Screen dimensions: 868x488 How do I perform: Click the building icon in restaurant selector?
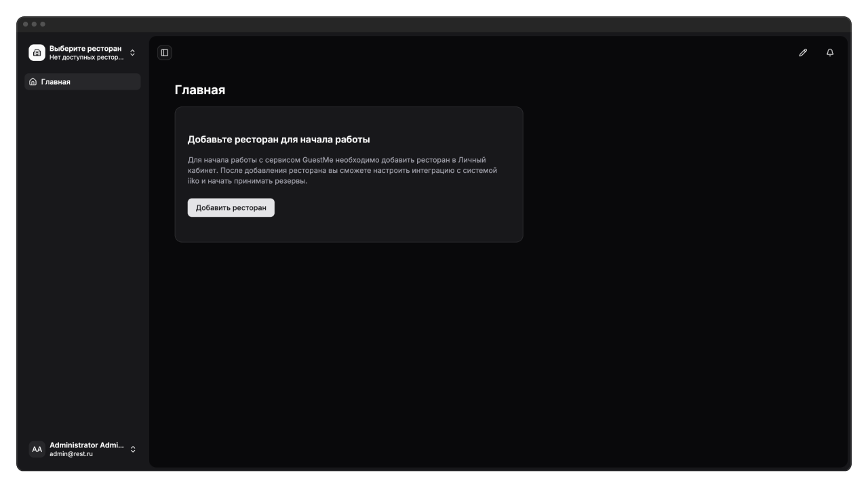click(37, 53)
